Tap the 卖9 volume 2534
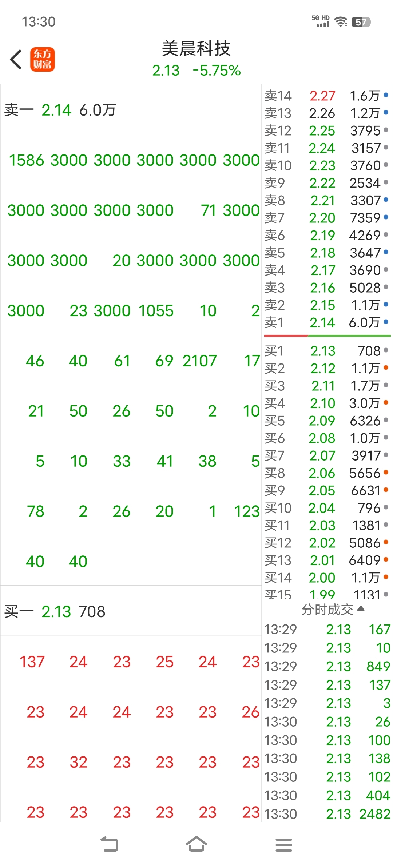 click(365, 183)
